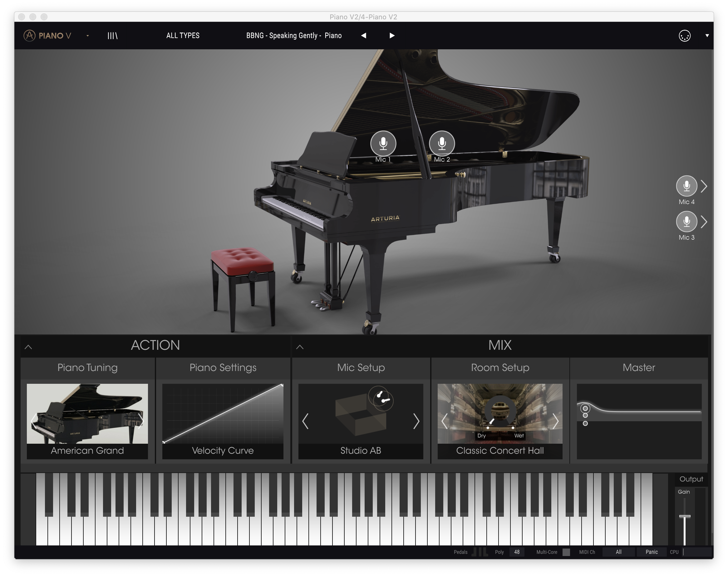Viewport: 728px width, 576px height.
Task: Go to next preset arrow
Action: tap(392, 36)
